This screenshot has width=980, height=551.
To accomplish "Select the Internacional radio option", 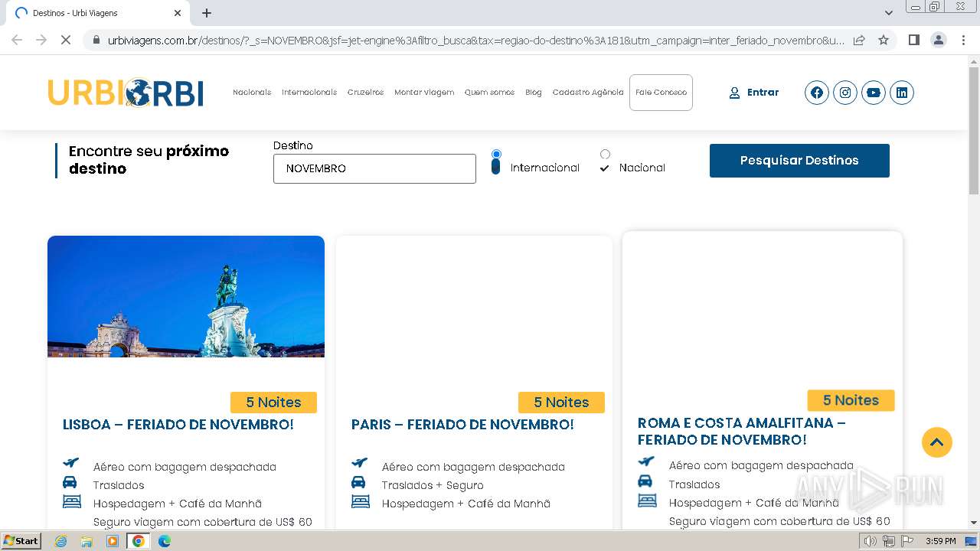I will tap(496, 155).
